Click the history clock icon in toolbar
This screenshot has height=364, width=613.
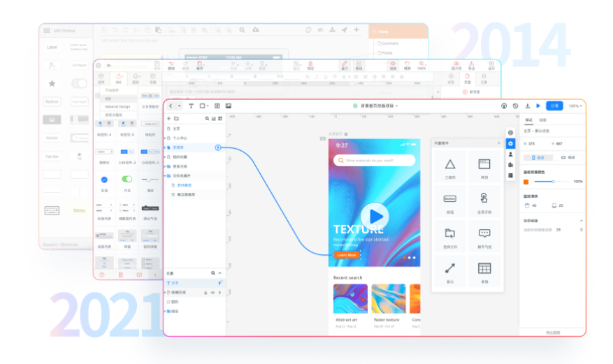coord(515,105)
